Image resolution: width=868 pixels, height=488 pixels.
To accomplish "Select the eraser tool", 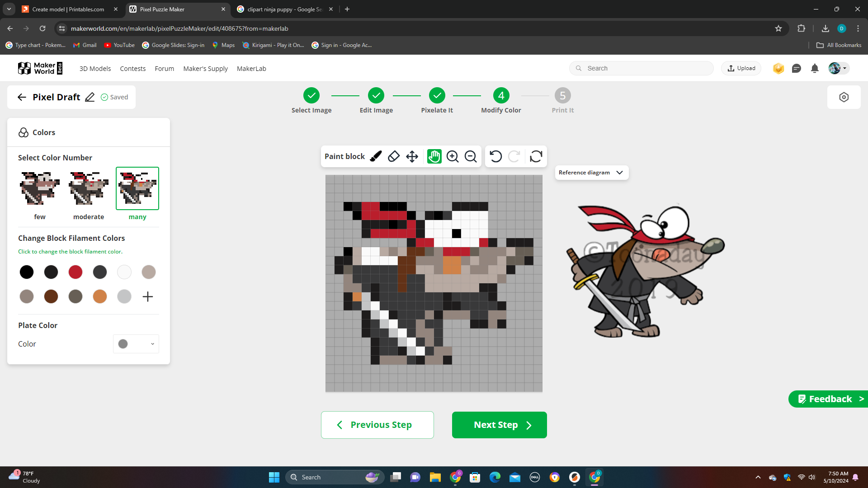I will pos(394,156).
